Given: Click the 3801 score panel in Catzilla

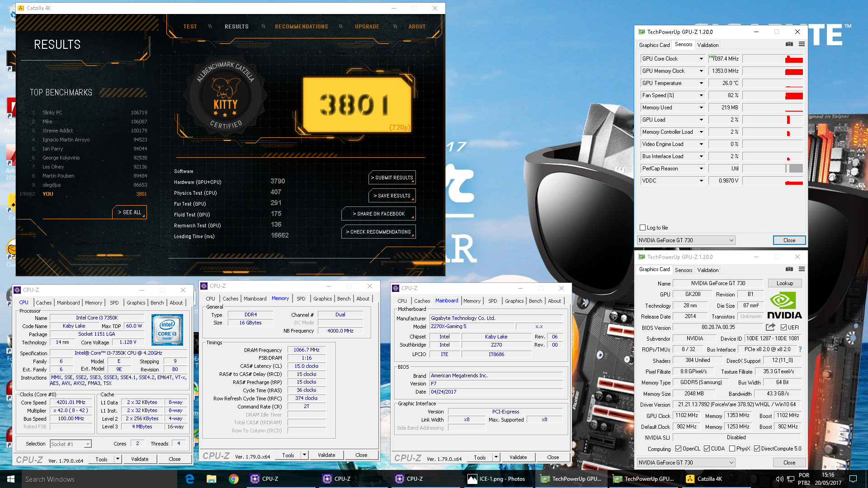Looking at the screenshot, I should (357, 105).
